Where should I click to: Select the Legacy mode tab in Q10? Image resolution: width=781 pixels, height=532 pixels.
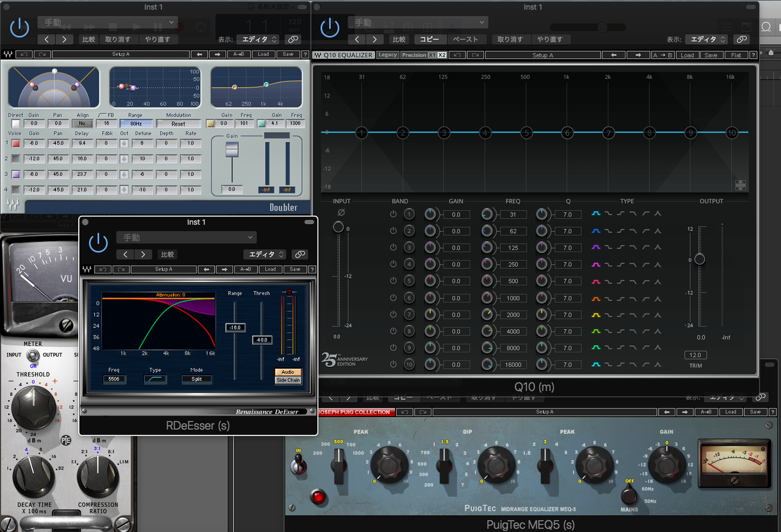point(387,55)
